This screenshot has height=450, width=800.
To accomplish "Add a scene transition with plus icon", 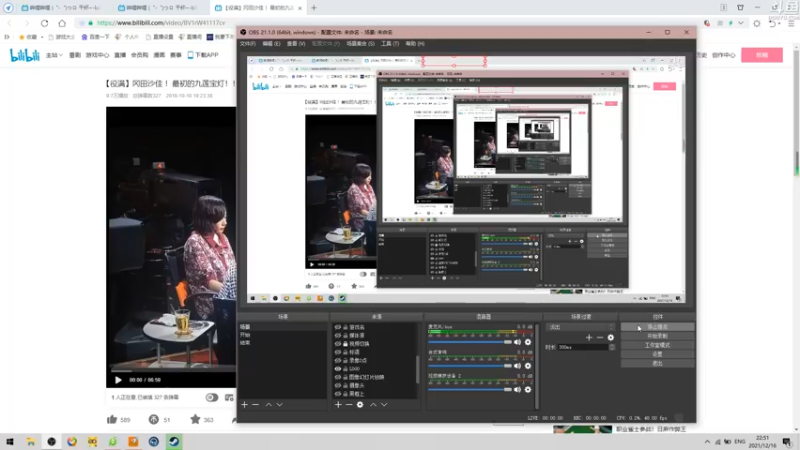I will 589,337.
